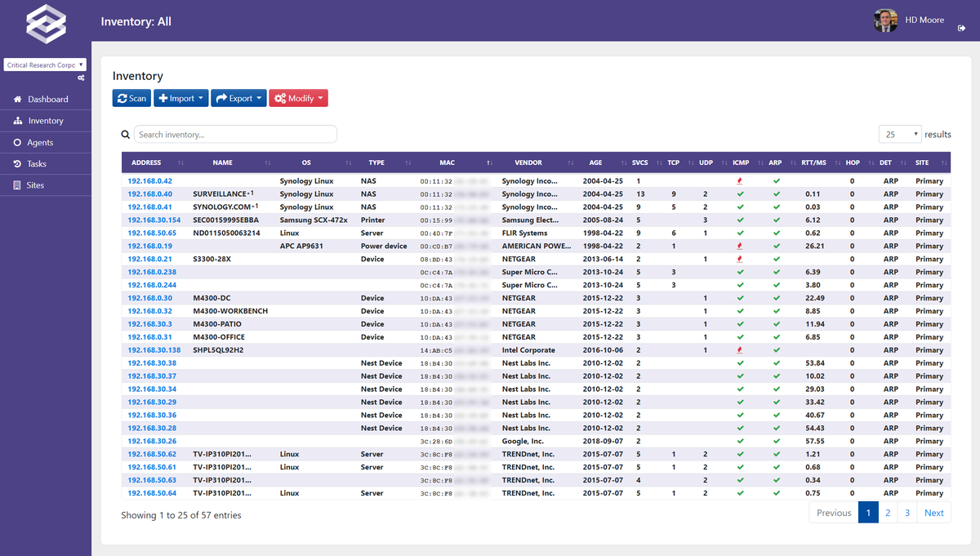Open asset 192.168.0.19
The height and width of the screenshot is (556, 980).
point(150,247)
